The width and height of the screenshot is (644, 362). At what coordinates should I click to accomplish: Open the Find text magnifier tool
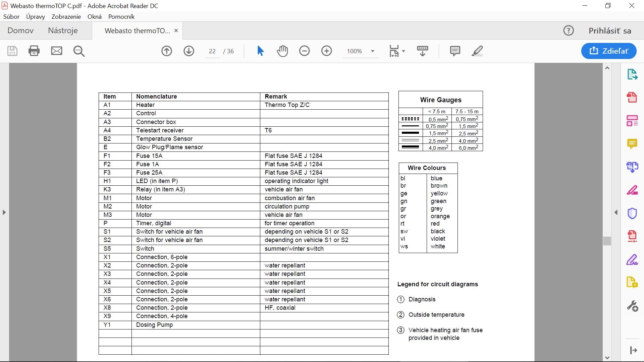point(79,51)
